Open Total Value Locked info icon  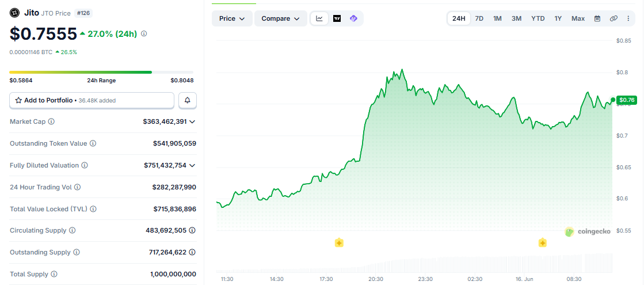tap(93, 208)
